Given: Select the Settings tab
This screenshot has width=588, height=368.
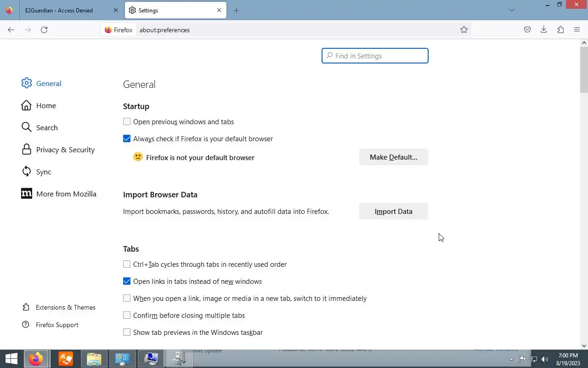Looking at the screenshot, I should click(x=176, y=10).
